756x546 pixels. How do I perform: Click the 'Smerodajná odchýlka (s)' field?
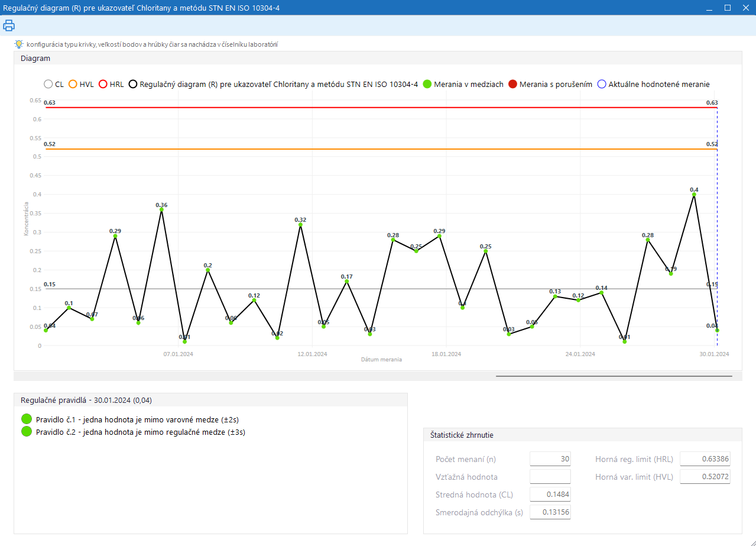550,512
